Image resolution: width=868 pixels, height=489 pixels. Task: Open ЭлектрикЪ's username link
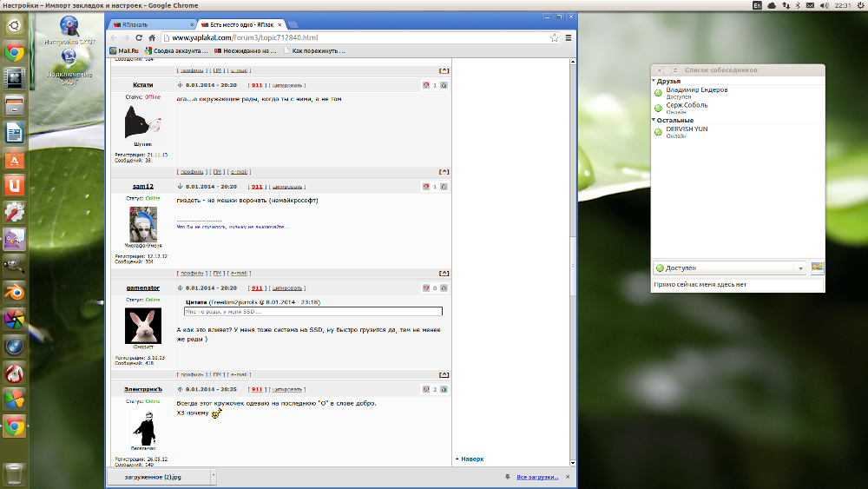click(143, 389)
